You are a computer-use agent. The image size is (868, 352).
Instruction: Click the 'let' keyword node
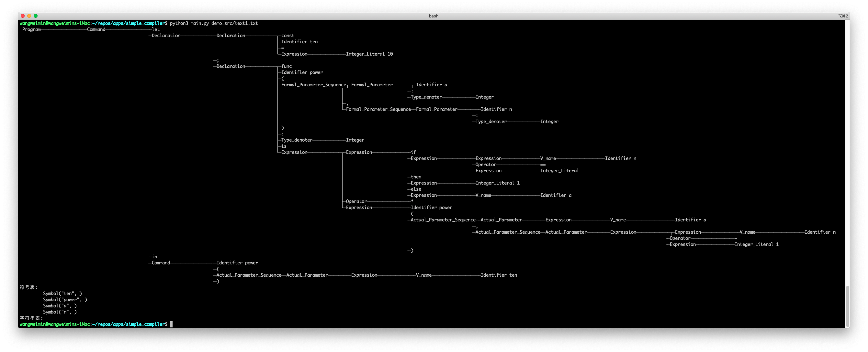click(x=156, y=30)
